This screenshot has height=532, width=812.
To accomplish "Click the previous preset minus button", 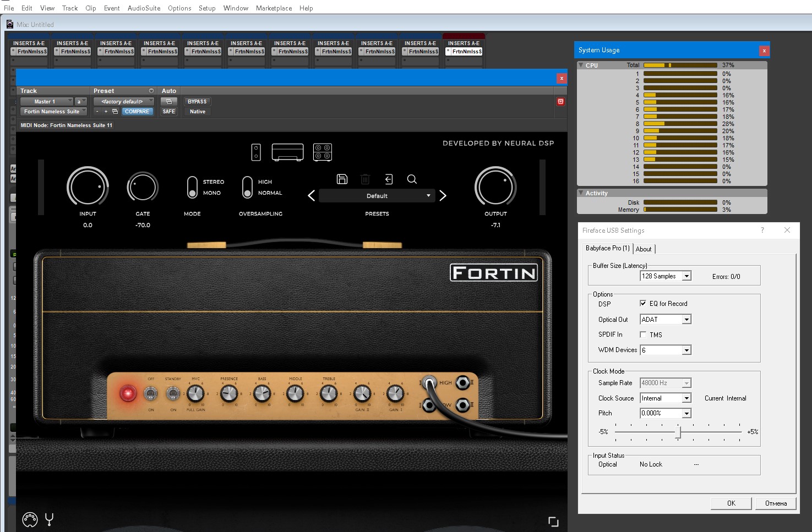I will pos(97,111).
